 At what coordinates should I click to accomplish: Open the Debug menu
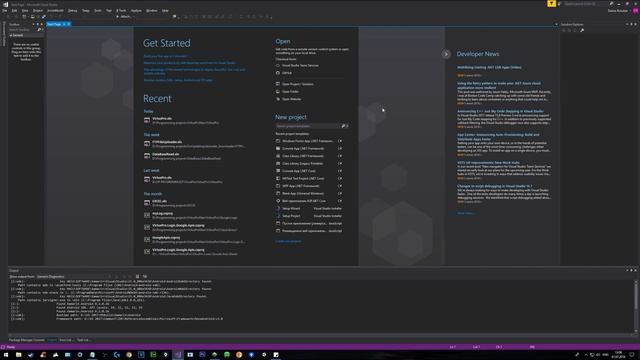tap(72, 11)
